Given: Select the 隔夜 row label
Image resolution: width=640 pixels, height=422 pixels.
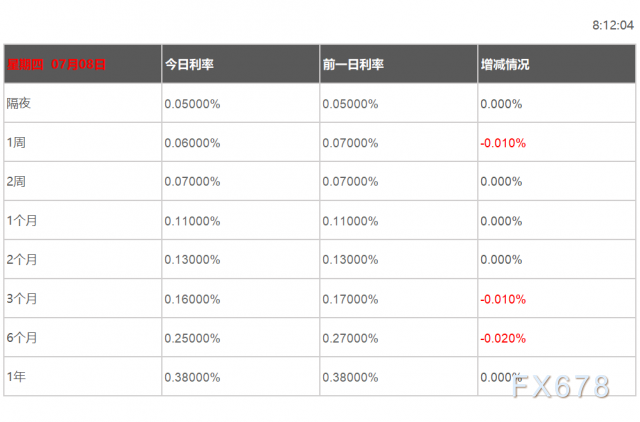Looking at the screenshot, I should [x=19, y=103].
